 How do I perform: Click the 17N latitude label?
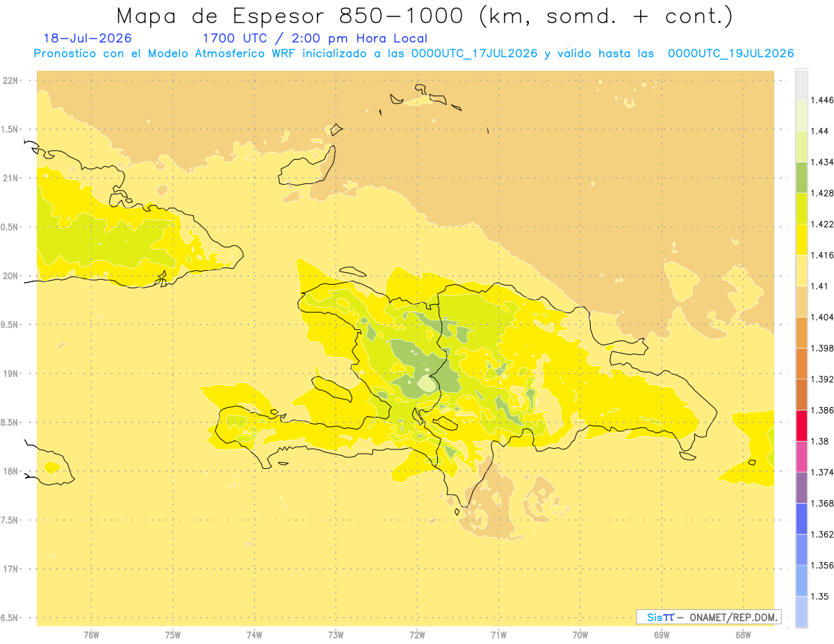tap(11, 569)
